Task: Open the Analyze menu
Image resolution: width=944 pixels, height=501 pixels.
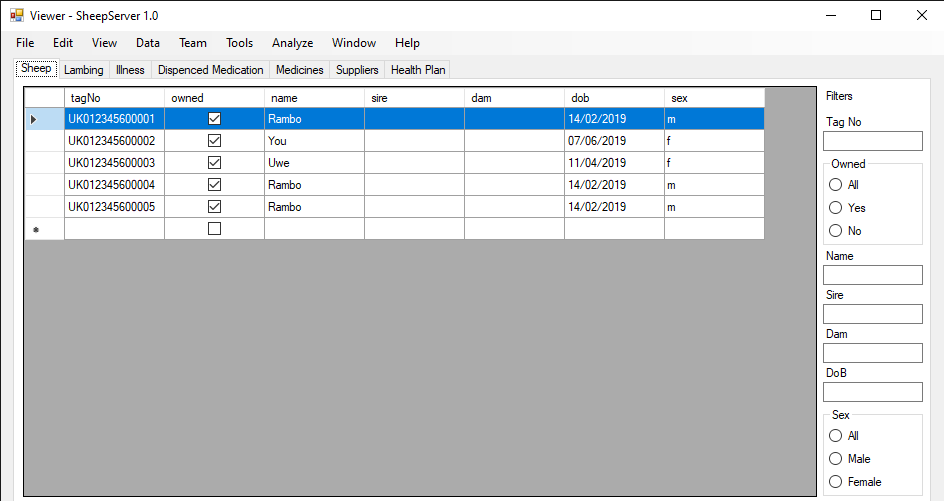Action: 292,43
